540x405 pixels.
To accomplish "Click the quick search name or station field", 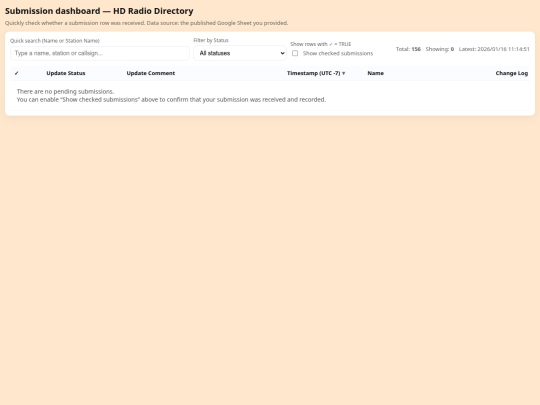I will [x=100, y=53].
